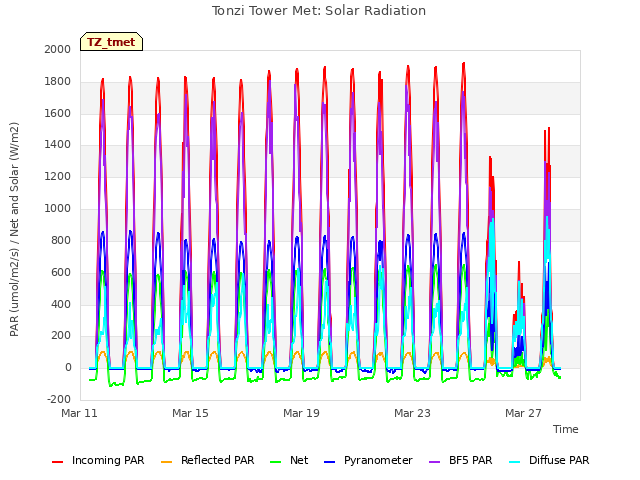This screenshot has width=640, height=480.
Task: Toggle the Reflected PAR legend entry
Action: tap(207, 461)
